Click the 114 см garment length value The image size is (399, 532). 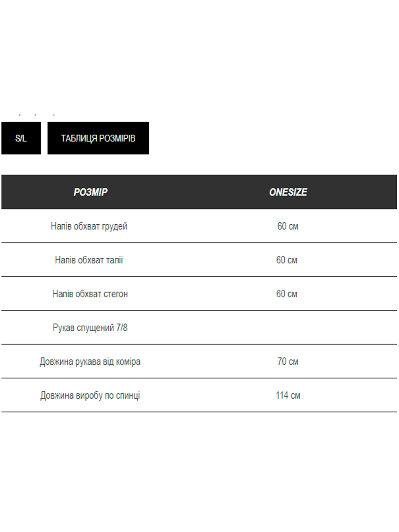pos(288,395)
